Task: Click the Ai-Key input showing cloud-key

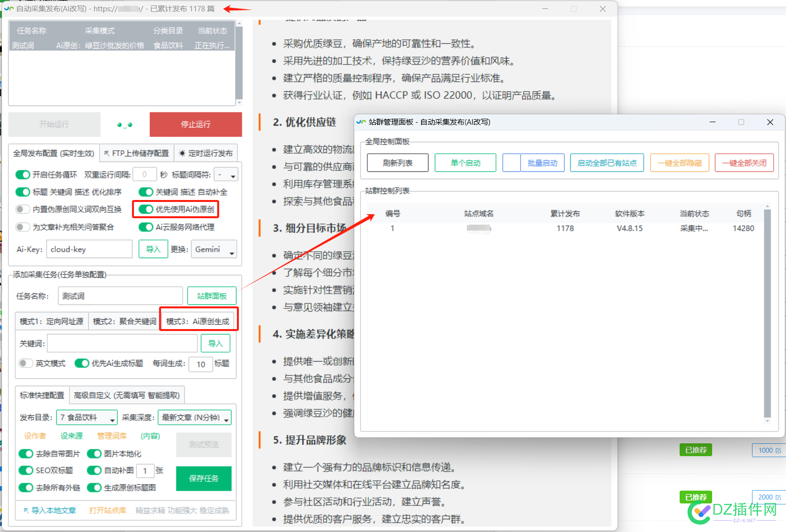Action: click(x=89, y=249)
